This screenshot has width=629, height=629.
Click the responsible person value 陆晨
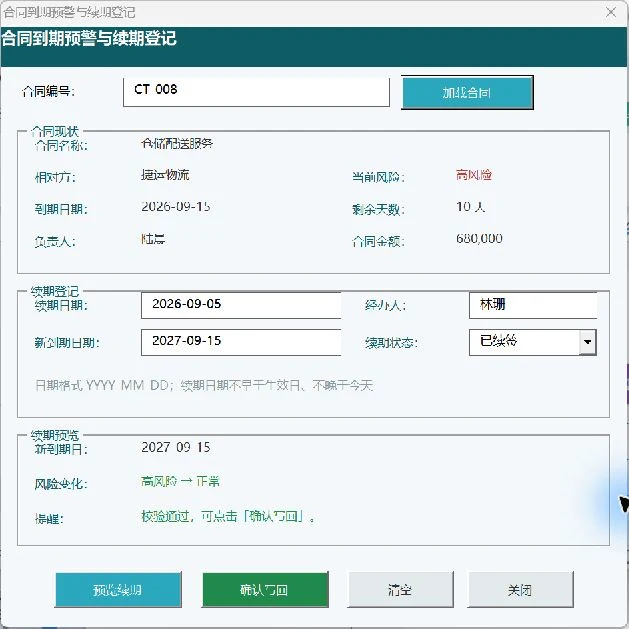(x=153, y=239)
